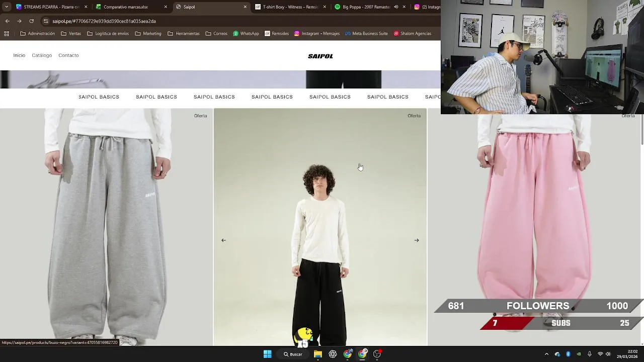The width and height of the screenshot is (644, 362).
Task: Open the NVIDIA tray icon
Action: click(x=579, y=354)
